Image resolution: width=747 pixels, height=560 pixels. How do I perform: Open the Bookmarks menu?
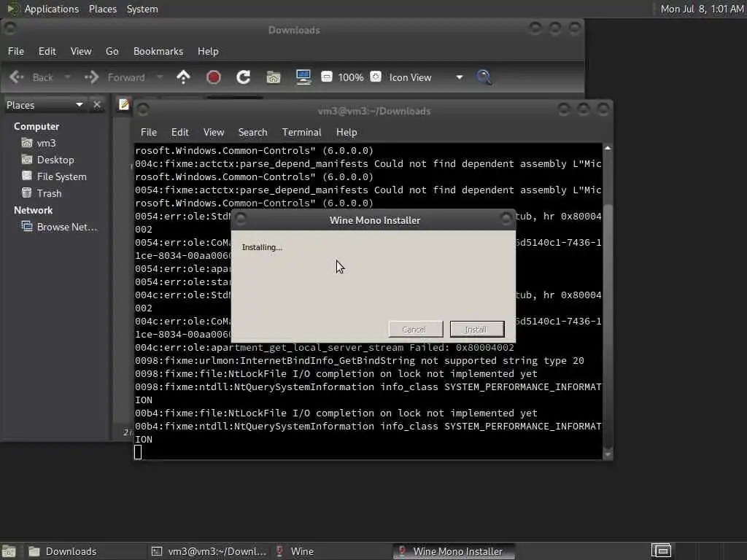click(158, 52)
